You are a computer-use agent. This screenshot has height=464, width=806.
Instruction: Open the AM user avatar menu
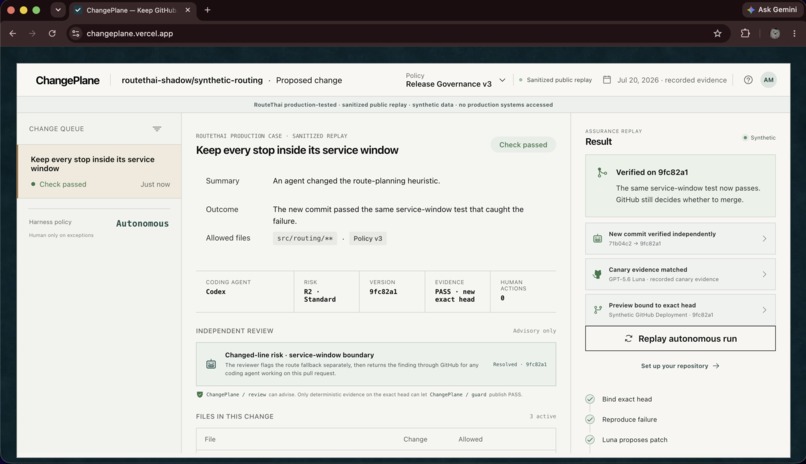pyautogui.click(x=768, y=80)
